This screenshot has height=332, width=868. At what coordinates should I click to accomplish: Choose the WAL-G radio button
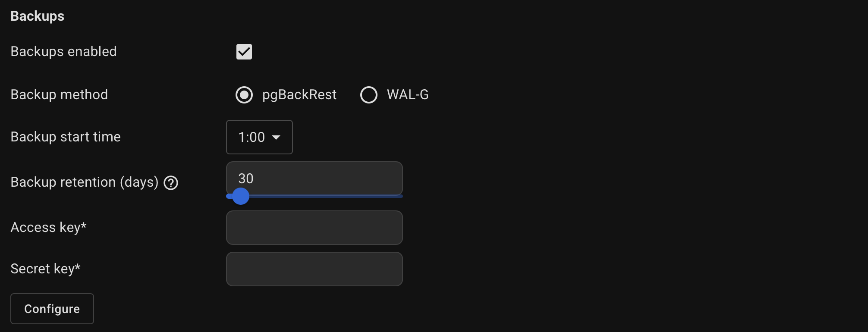[369, 95]
